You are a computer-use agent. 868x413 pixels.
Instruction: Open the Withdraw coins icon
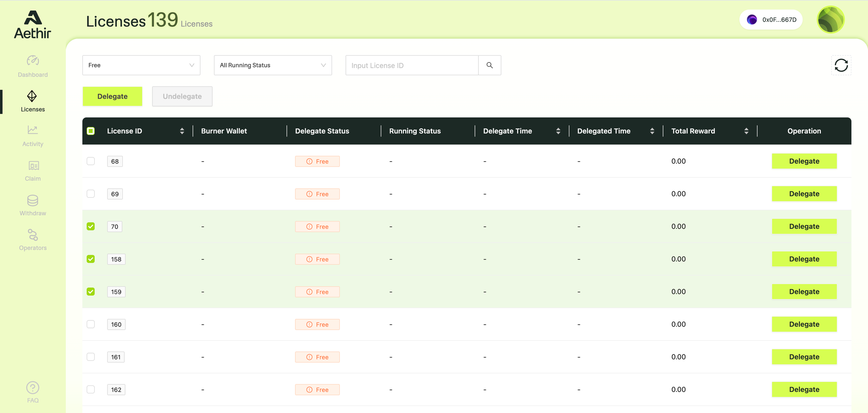coord(33,200)
